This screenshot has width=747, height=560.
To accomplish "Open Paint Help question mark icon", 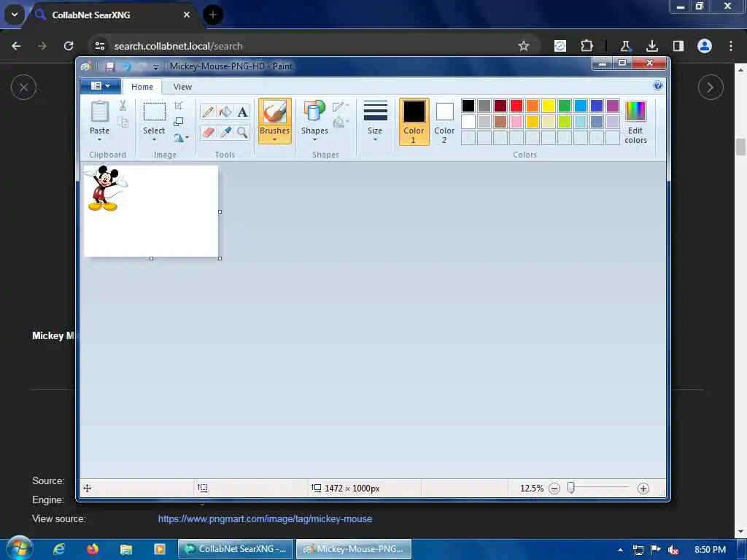I will coord(658,86).
